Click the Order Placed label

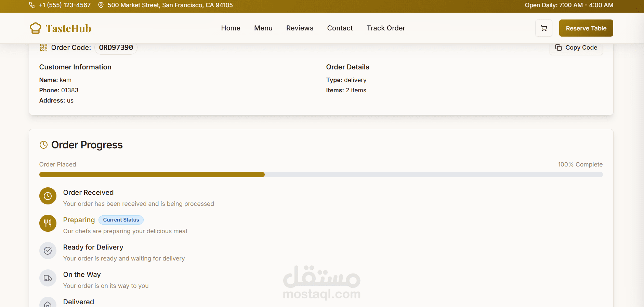pyautogui.click(x=58, y=164)
